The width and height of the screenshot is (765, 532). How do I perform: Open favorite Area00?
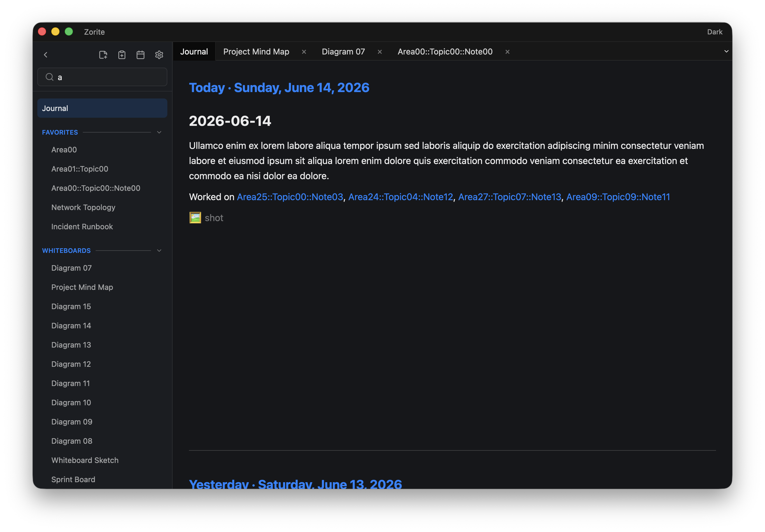point(64,149)
